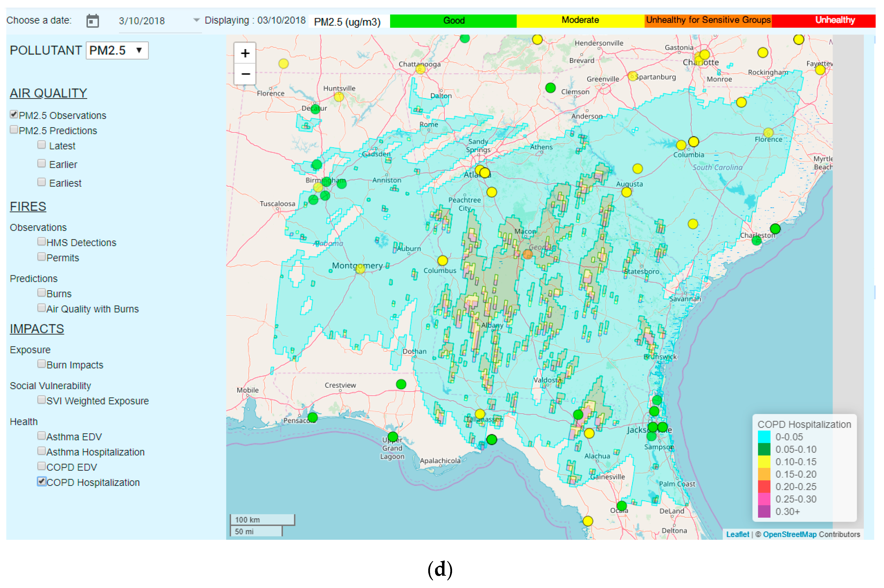The image size is (884, 588).
Task: Open the POLLUTANT PM2.5 dropdown
Action: pyautogui.click(x=117, y=50)
